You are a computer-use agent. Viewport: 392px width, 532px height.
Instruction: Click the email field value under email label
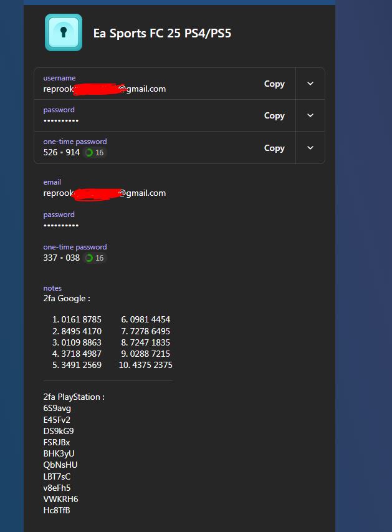(105, 193)
